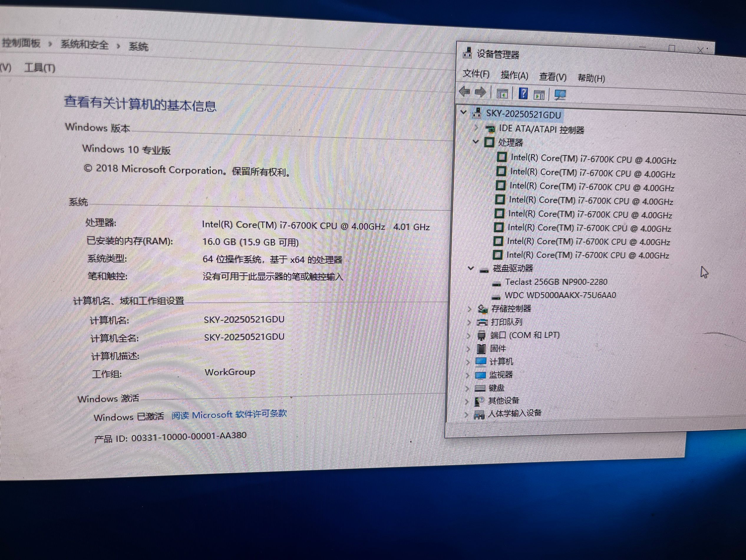Click the WDC WD5000AAKX drive icon
This screenshot has height=560, width=746.
click(x=496, y=297)
